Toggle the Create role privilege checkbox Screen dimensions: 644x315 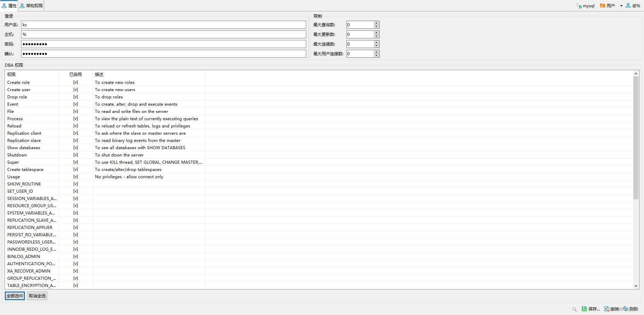[x=76, y=82]
